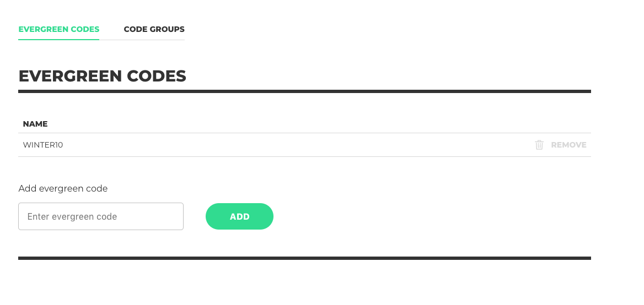Click REMOVE text in WINTER10 row
Image resolution: width=644 pixels, height=305 pixels.
coord(568,145)
